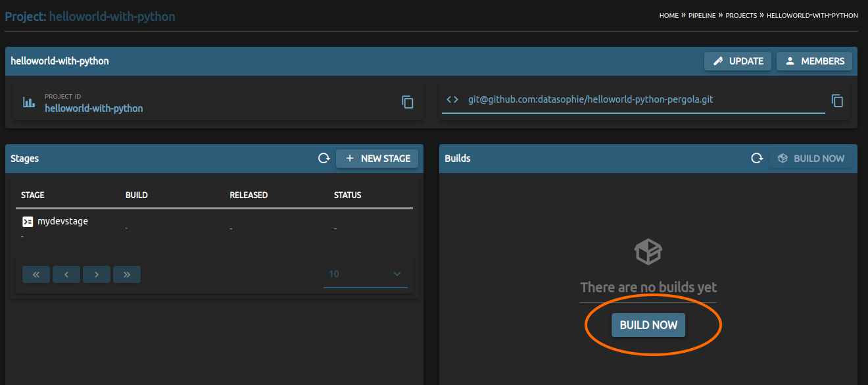Navigate to Home in breadcrumb
Screen dimensions: 868x385
click(x=669, y=15)
